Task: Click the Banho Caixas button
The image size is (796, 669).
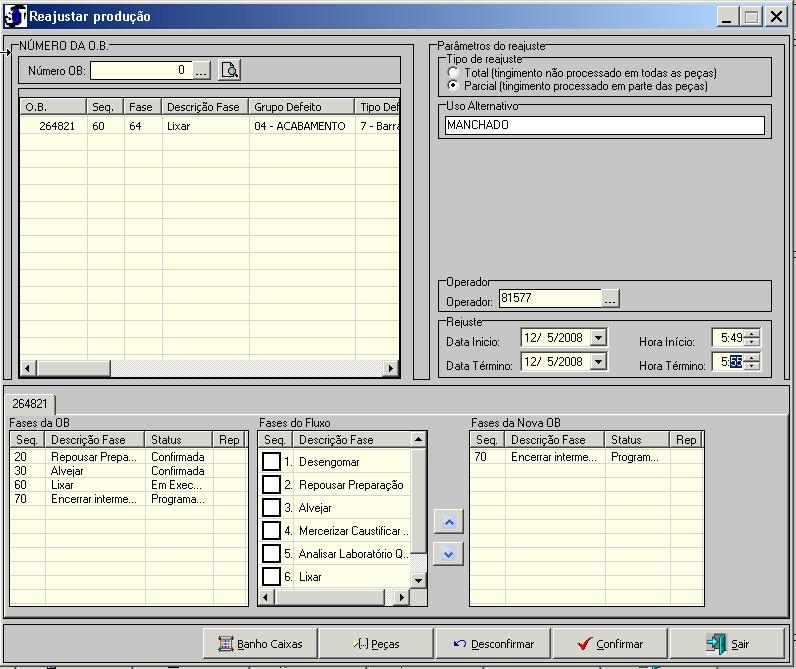Action: [260, 643]
